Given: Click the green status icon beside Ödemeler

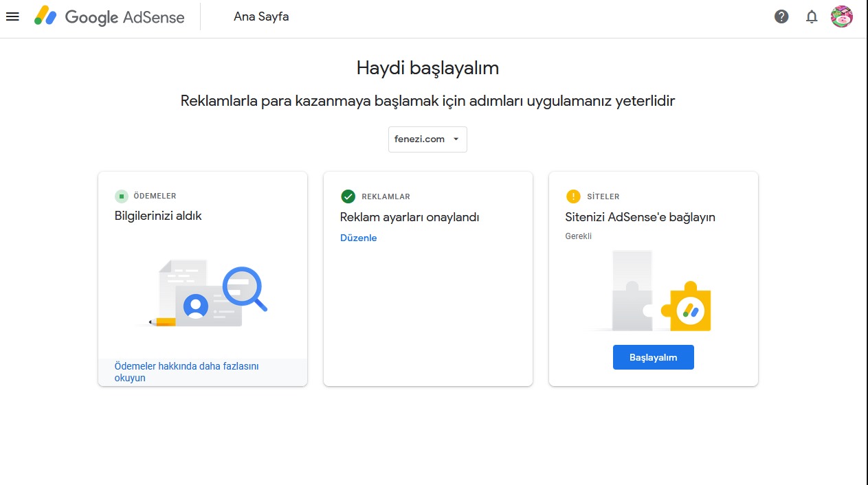Looking at the screenshot, I should click(122, 196).
